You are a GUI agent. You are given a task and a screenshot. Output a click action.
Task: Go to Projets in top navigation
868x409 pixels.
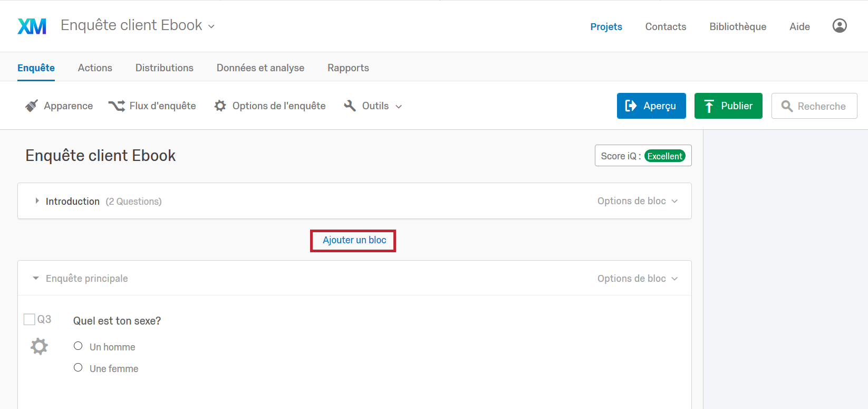point(606,27)
